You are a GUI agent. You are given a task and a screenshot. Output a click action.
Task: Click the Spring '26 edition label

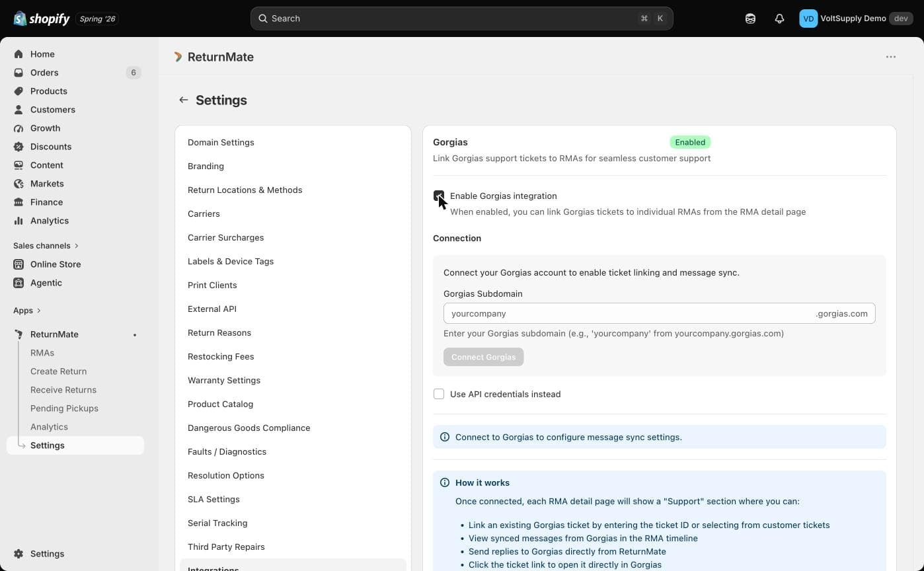coord(97,19)
